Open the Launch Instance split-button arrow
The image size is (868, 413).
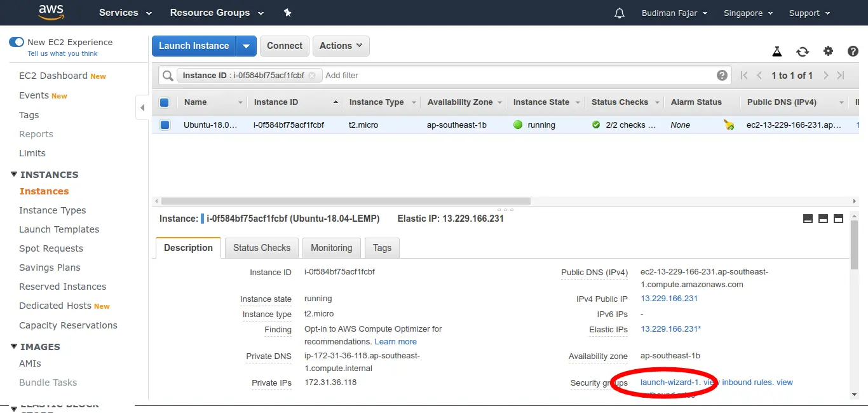click(x=247, y=46)
